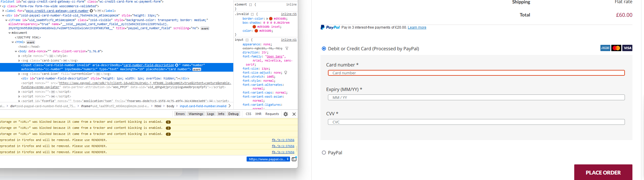Click the repeat count badge showing 5
The width and height of the screenshot is (644, 180).
click(168, 122)
